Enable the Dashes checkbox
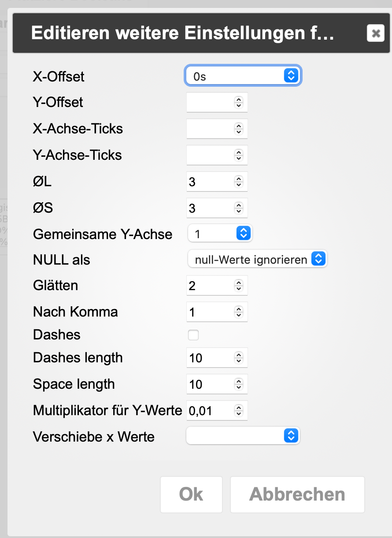 (x=193, y=335)
